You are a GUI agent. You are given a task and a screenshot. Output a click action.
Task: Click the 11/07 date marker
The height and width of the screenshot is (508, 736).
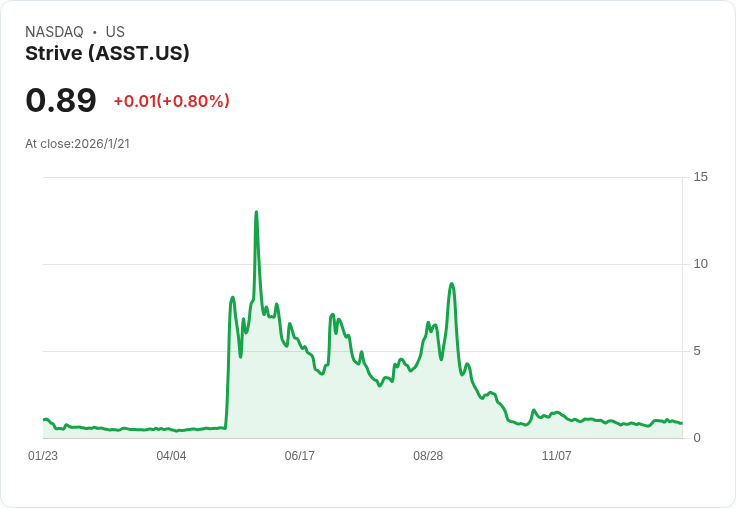point(556,456)
